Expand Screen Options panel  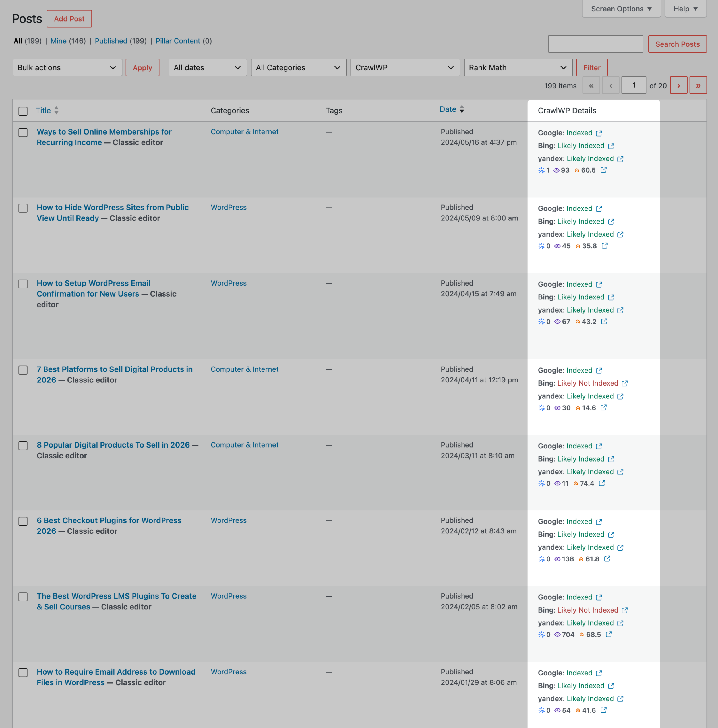pos(621,9)
